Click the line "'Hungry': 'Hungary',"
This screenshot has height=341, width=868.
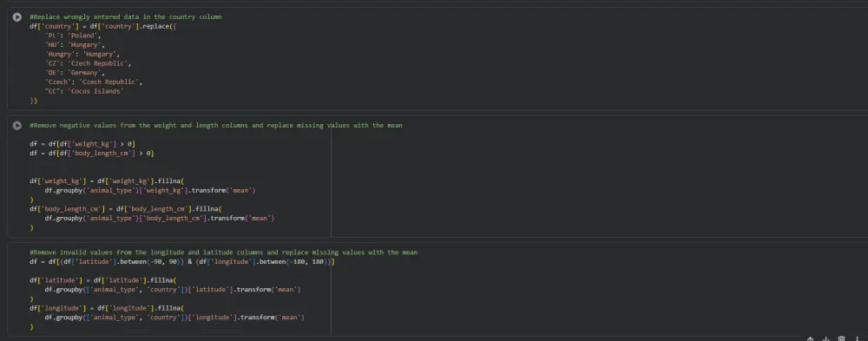(x=82, y=55)
